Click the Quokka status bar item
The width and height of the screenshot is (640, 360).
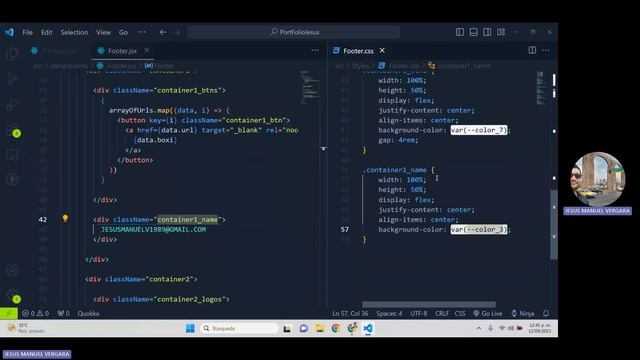pyautogui.click(x=88, y=313)
